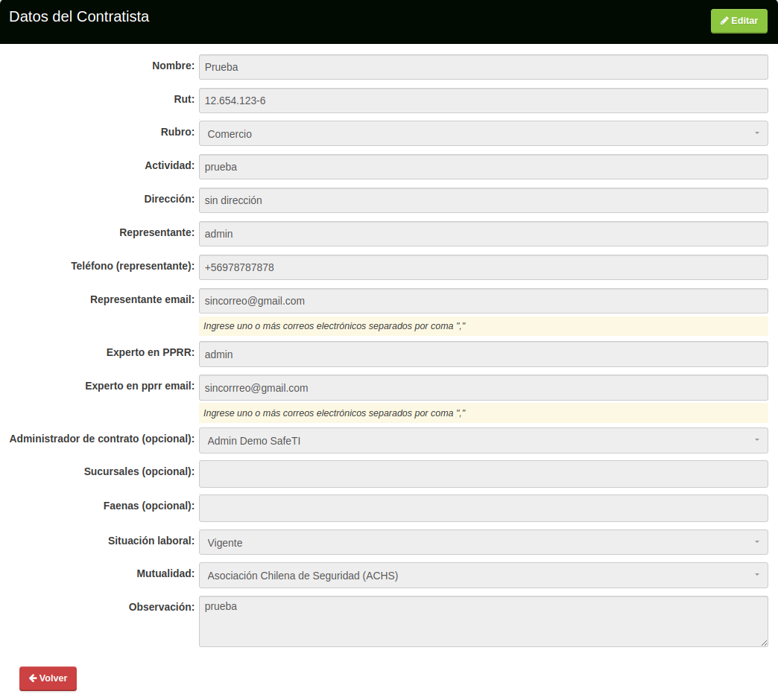Screen dimensions: 778x700
Task: Click the Representante field with admin
Action: pos(483,234)
